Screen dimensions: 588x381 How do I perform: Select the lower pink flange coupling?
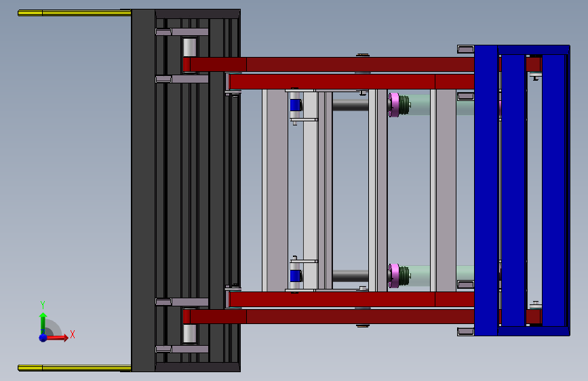[x=394, y=276]
